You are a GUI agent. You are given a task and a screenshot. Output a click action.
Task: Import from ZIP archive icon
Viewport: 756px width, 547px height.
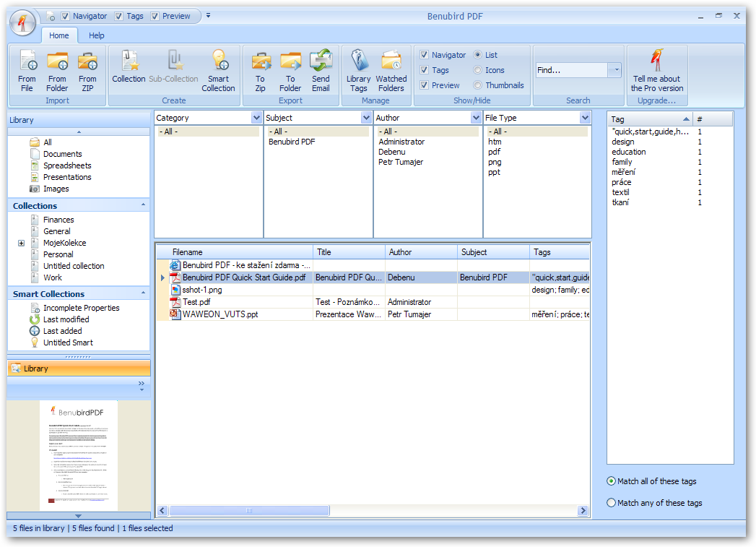87,71
